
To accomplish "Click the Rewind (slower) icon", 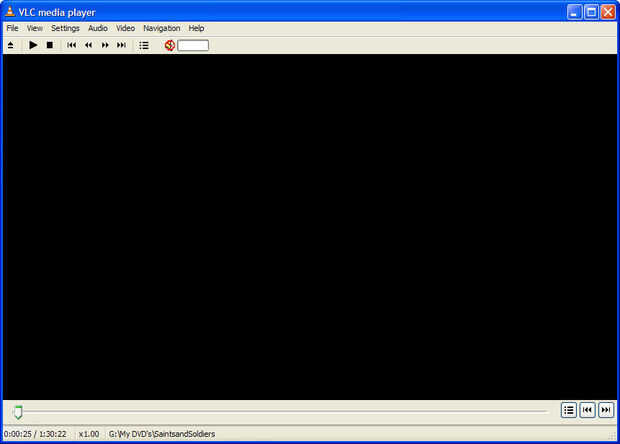I will click(x=89, y=45).
